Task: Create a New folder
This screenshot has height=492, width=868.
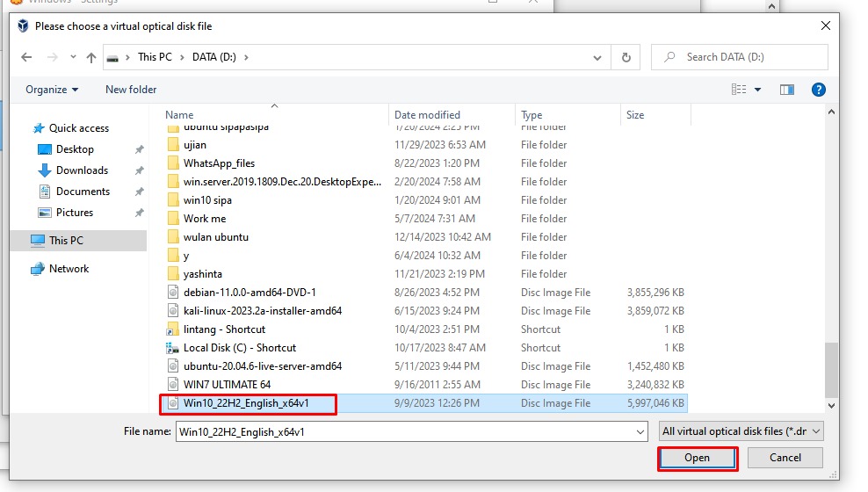Action: click(131, 90)
